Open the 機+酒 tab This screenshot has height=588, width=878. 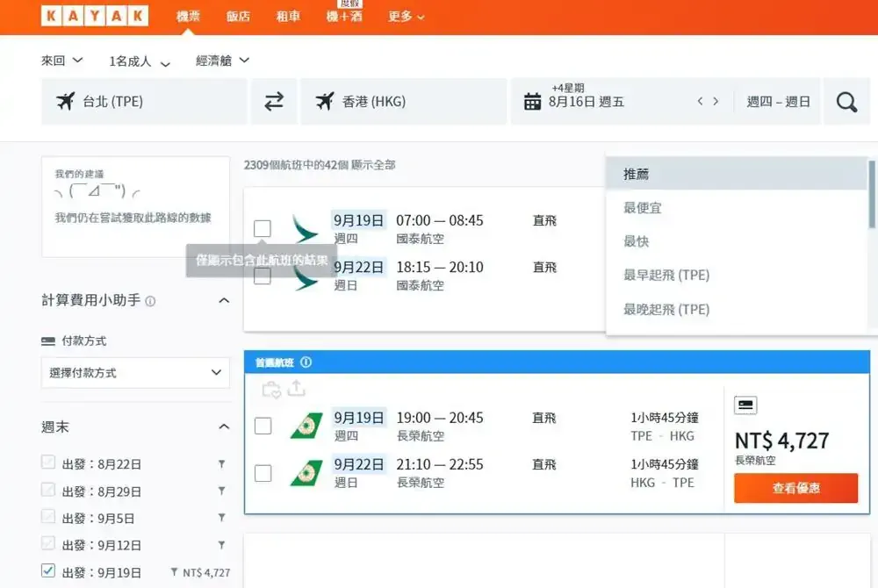tap(344, 17)
